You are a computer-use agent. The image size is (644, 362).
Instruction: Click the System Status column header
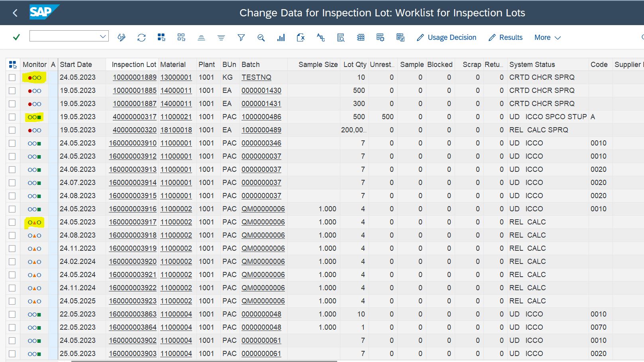(x=532, y=65)
